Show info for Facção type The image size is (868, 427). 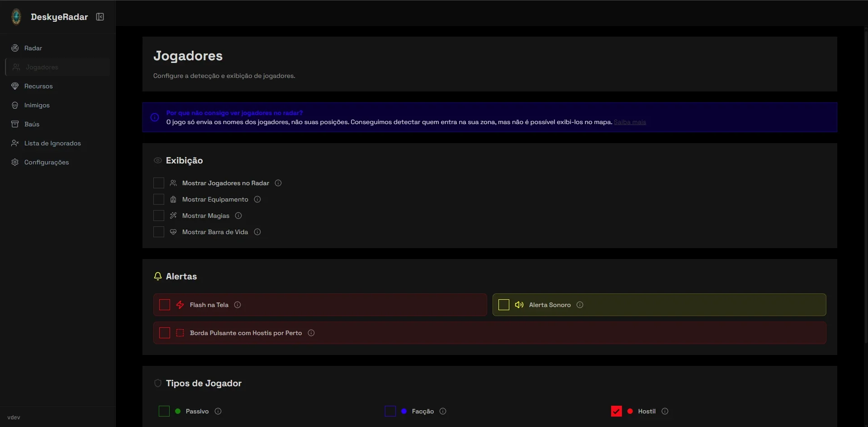443,411
